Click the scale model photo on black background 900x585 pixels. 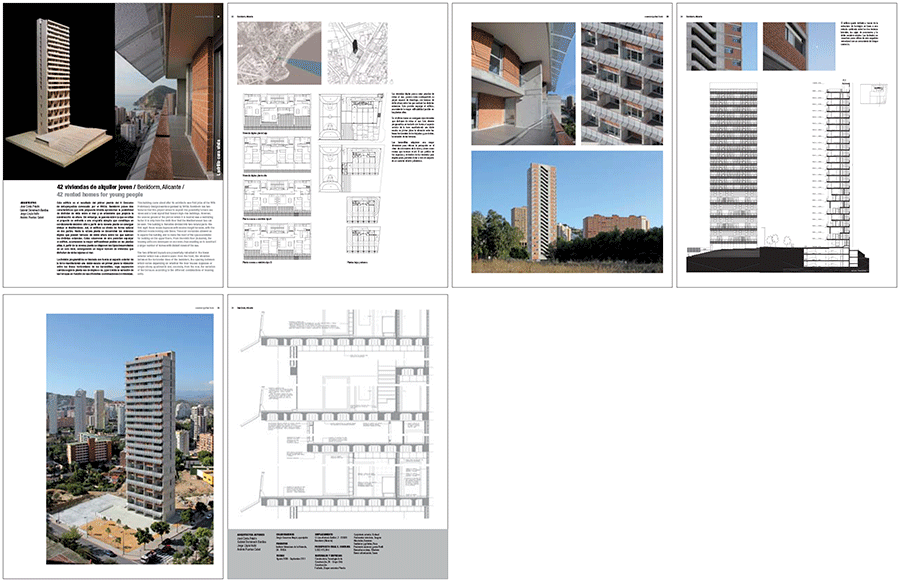(x=59, y=92)
